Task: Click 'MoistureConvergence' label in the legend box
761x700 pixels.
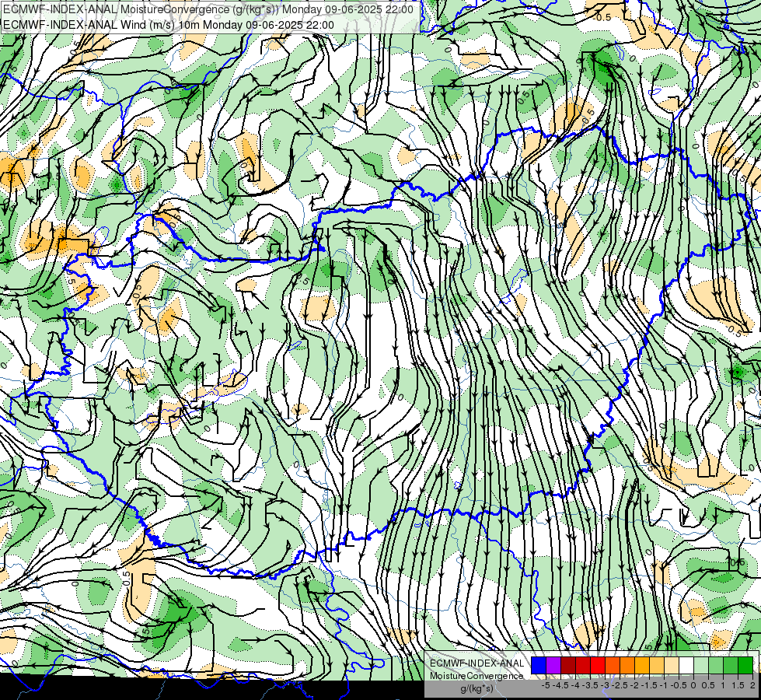Action: tap(476, 676)
